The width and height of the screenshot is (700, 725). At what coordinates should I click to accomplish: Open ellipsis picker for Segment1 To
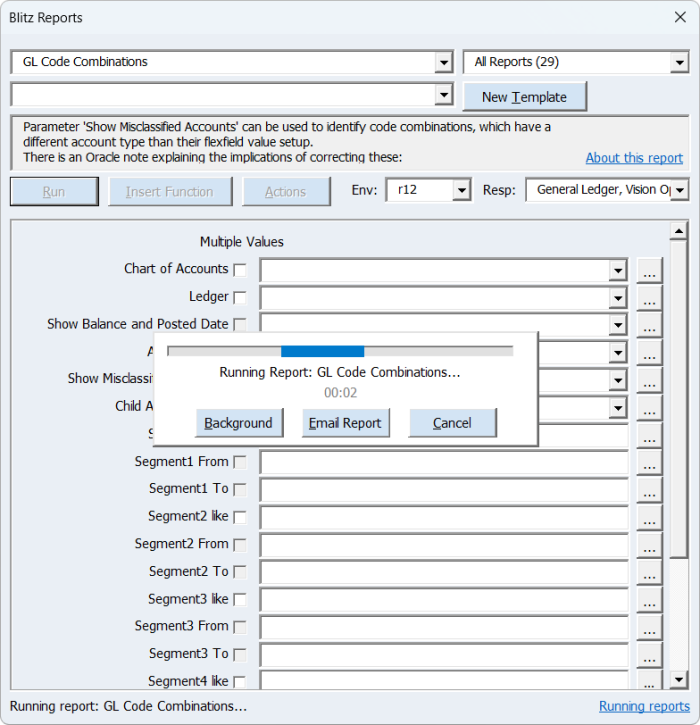[649, 490]
